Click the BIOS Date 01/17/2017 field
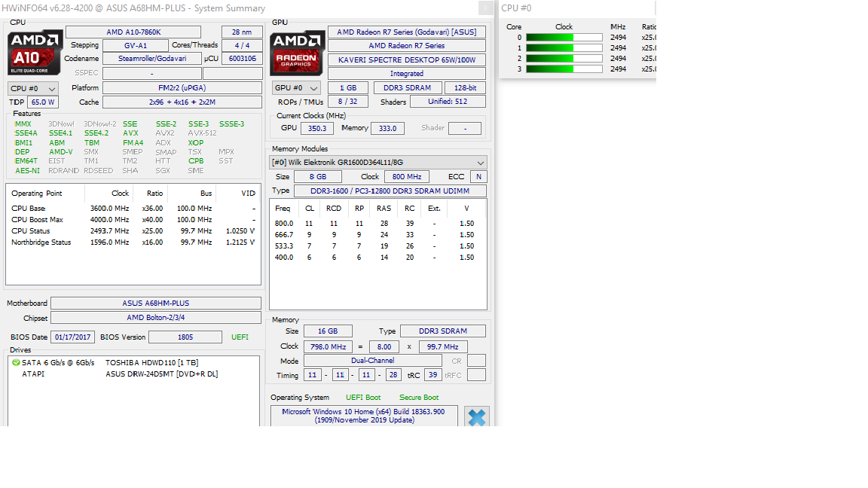Image resolution: width=868 pixels, height=488 pixels. click(73, 337)
